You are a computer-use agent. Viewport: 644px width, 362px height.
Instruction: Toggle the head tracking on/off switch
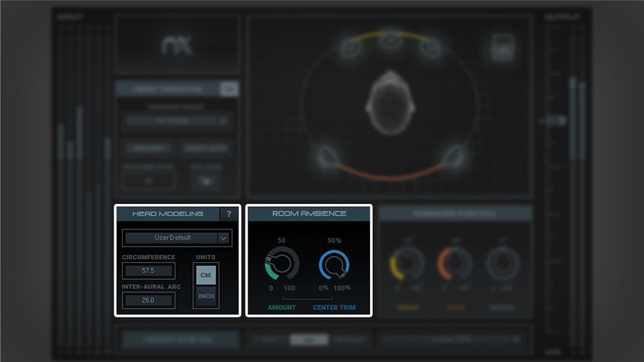click(x=228, y=89)
